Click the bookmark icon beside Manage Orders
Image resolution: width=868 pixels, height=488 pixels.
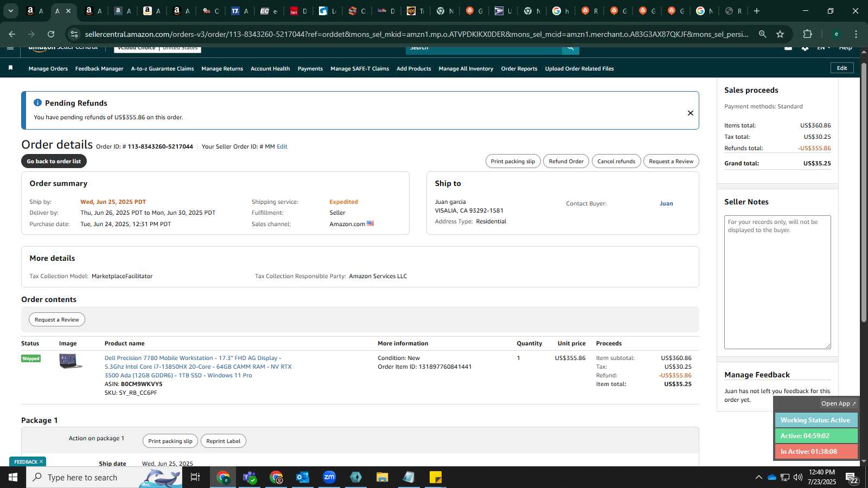10,68
